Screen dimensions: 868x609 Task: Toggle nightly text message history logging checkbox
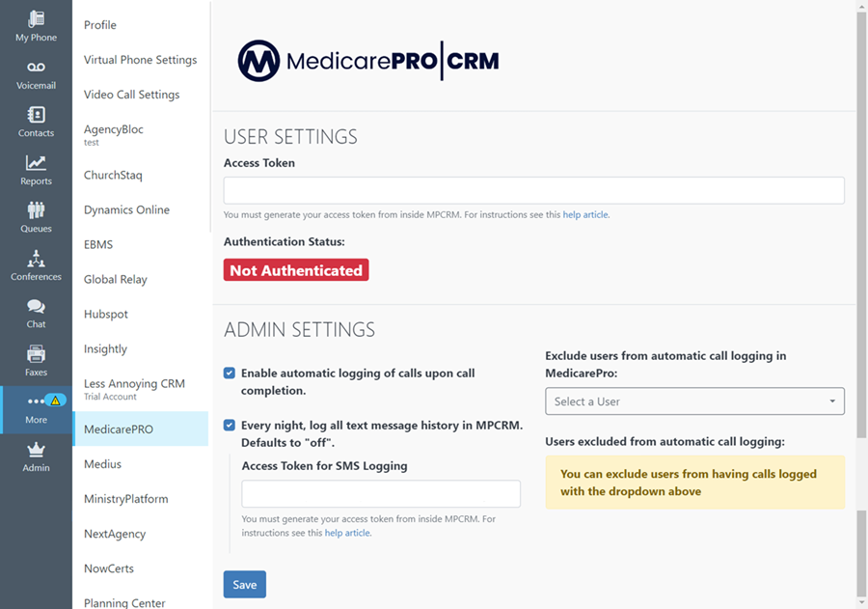pyautogui.click(x=230, y=425)
